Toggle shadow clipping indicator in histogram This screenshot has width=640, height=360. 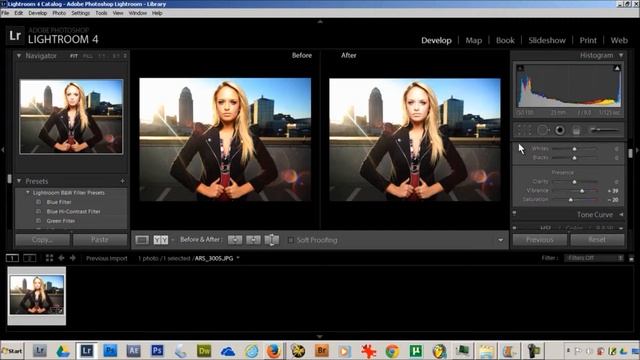click(x=520, y=68)
